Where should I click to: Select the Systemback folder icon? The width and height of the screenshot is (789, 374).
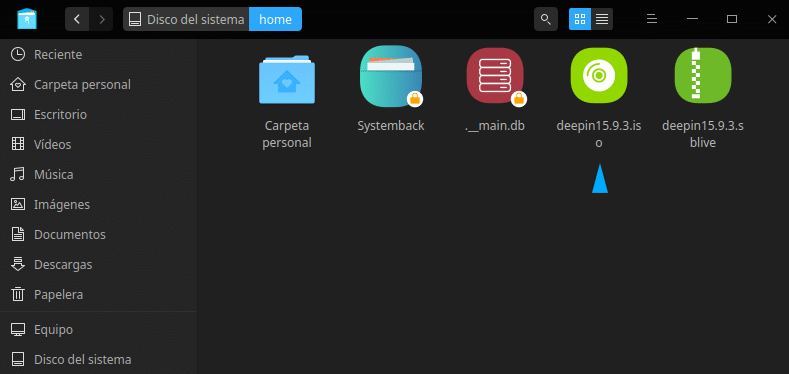point(391,76)
